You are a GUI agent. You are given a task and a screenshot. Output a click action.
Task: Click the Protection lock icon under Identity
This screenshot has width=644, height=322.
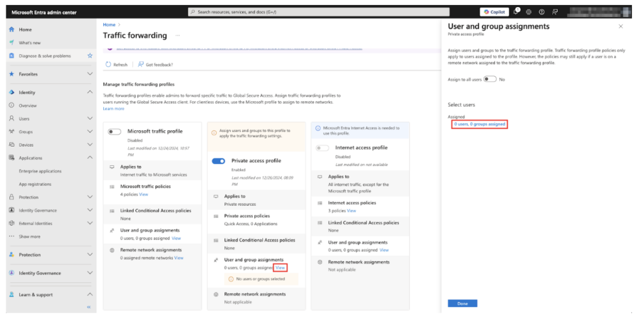click(12, 197)
